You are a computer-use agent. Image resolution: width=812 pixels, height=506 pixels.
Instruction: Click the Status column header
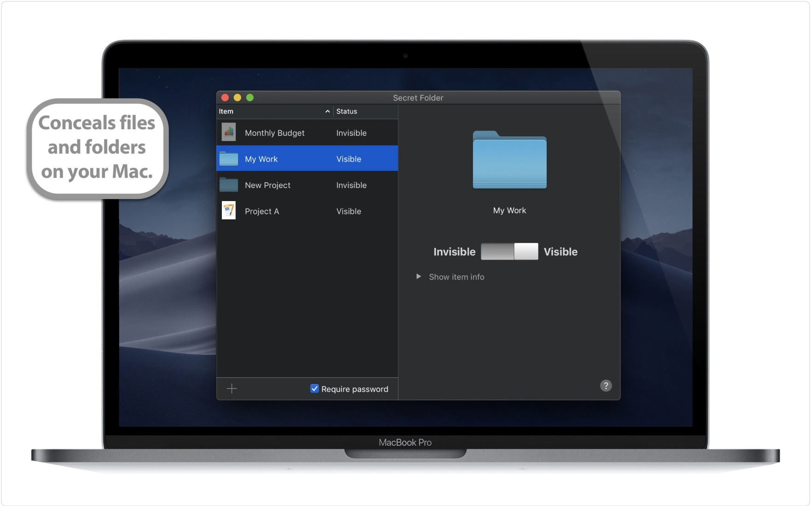[x=365, y=111]
